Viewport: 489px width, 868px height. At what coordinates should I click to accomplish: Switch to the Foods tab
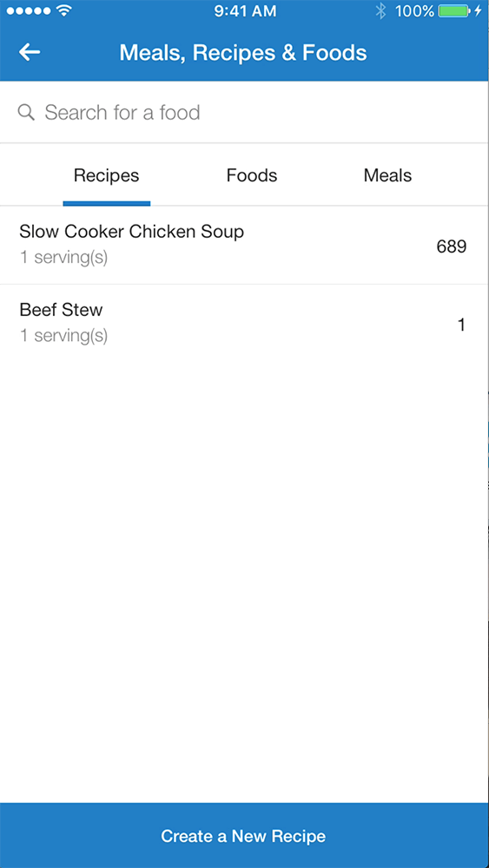click(x=251, y=175)
